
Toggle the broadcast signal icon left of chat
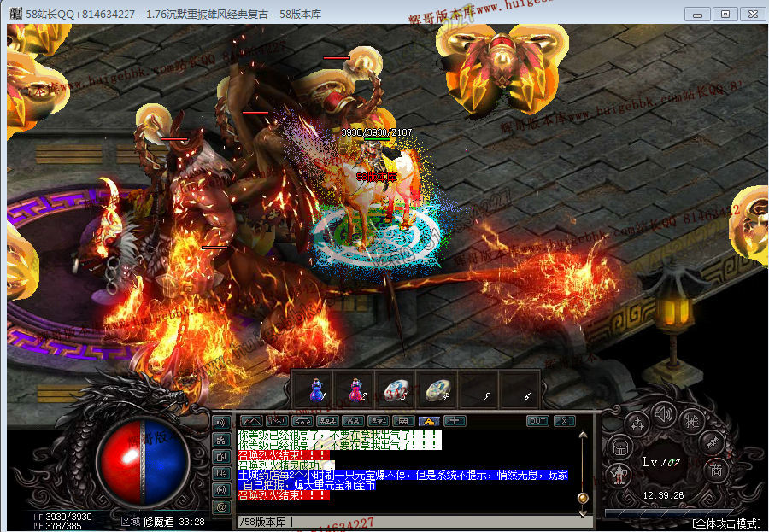tap(221, 490)
